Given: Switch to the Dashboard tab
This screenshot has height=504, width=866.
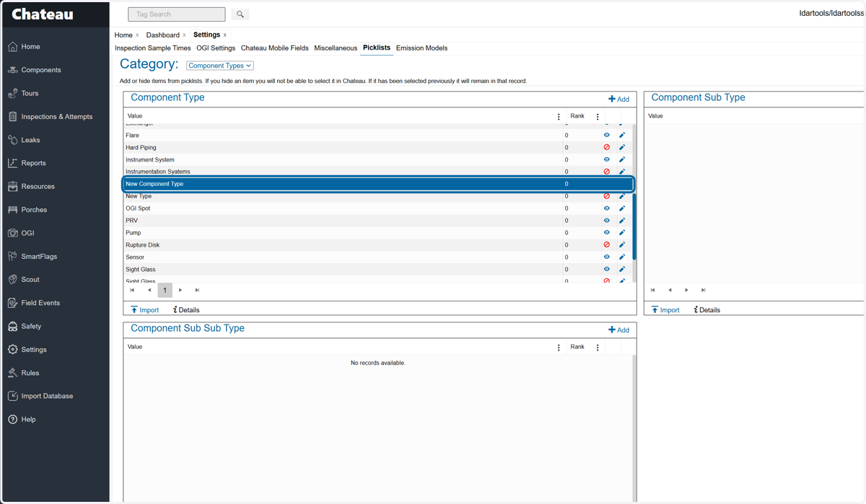Looking at the screenshot, I should [x=162, y=35].
